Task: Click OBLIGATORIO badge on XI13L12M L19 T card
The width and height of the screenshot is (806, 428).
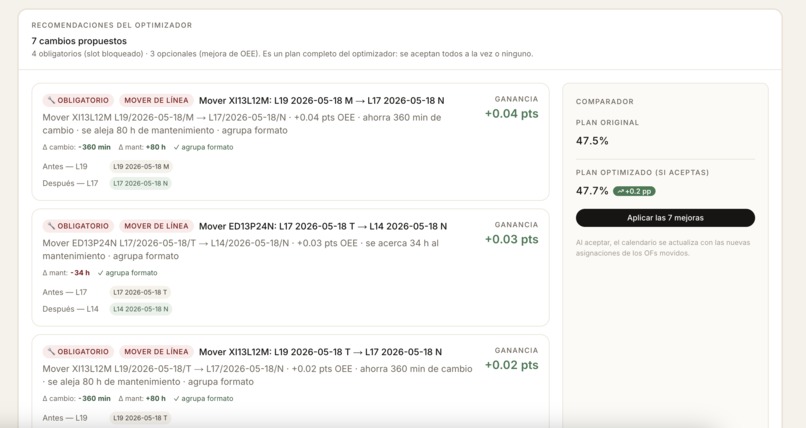Action: tap(78, 352)
